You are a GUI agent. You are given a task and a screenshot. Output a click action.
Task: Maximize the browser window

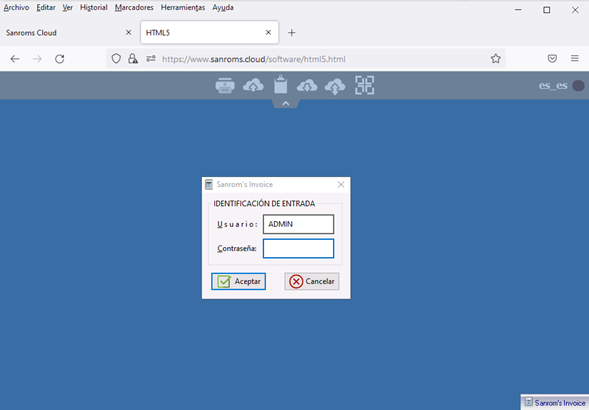point(547,10)
